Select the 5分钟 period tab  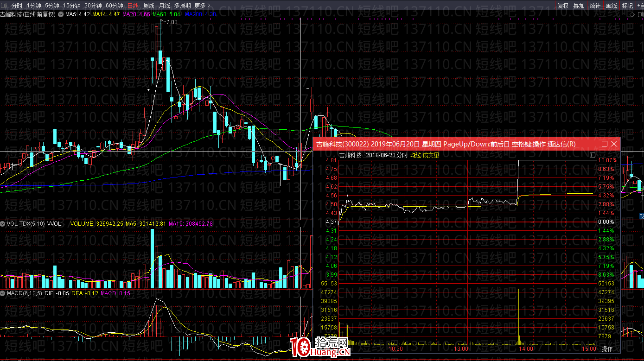(52, 6)
